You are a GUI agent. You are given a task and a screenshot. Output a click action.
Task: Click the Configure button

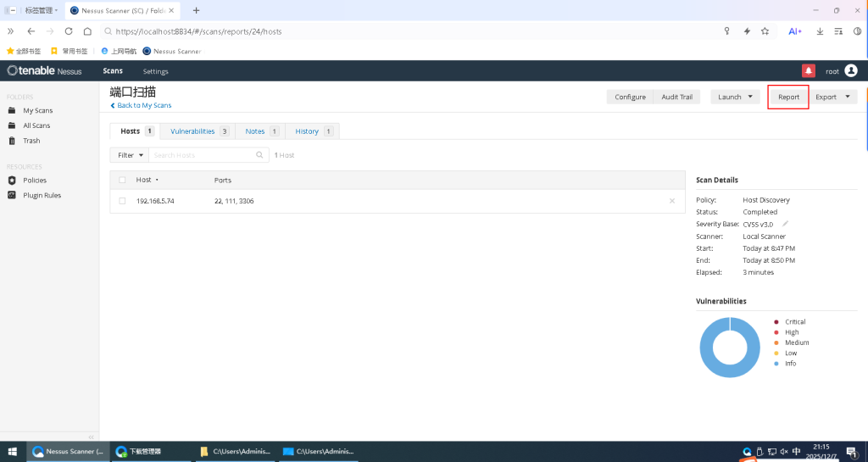[x=630, y=97]
